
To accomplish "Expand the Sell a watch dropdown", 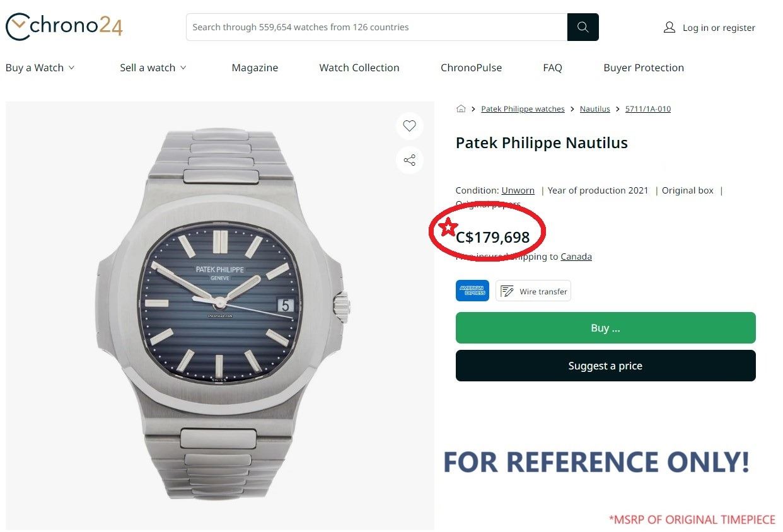I will 153,68.
